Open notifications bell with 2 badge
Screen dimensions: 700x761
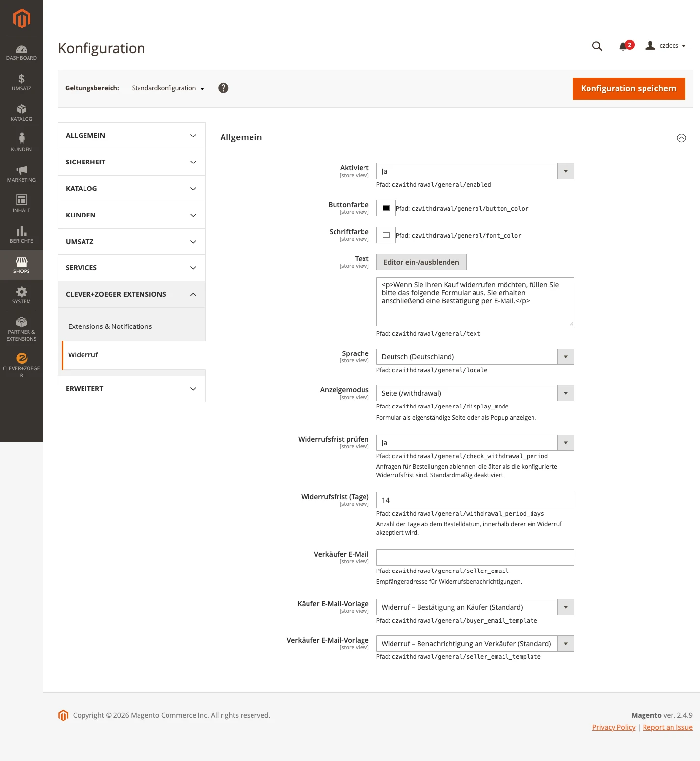point(626,46)
